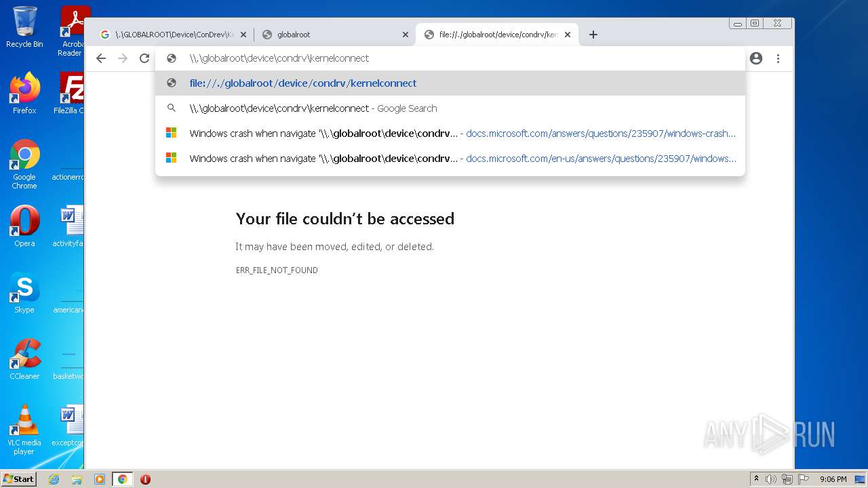Click the ERR_FILE_NOT_FOUND error code
The image size is (868, 488).
277,270
